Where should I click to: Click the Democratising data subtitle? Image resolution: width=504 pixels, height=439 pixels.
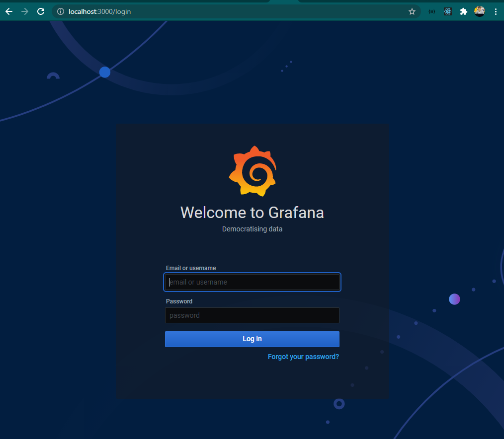tap(252, 229)
